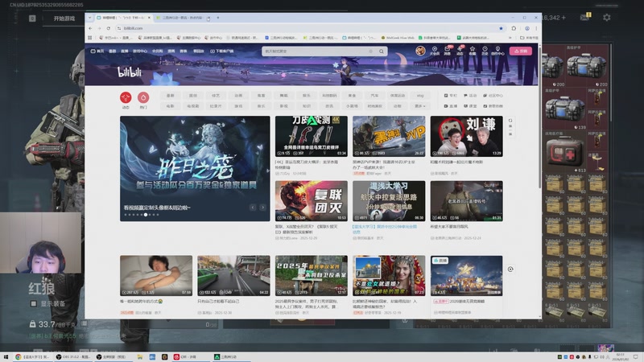Open the 社区中心 link
Screen dimensions: 644x362
(493, 96)
